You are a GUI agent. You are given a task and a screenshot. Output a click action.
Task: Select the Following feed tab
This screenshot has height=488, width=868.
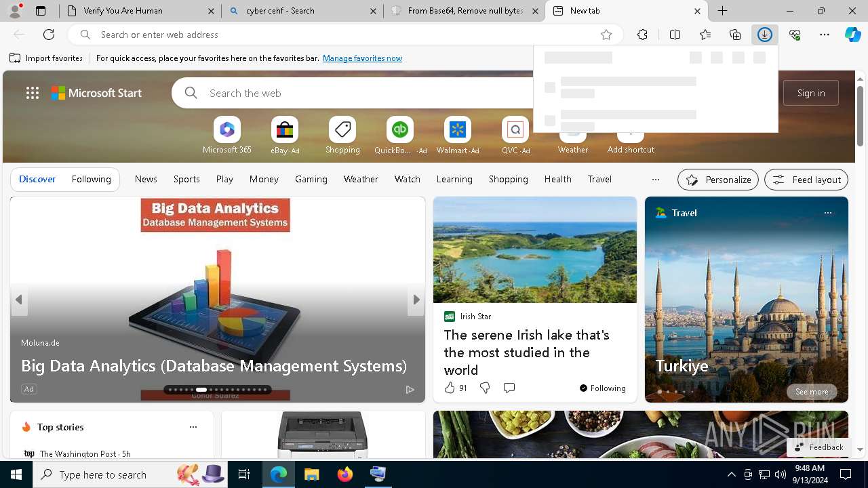[91, 179]
